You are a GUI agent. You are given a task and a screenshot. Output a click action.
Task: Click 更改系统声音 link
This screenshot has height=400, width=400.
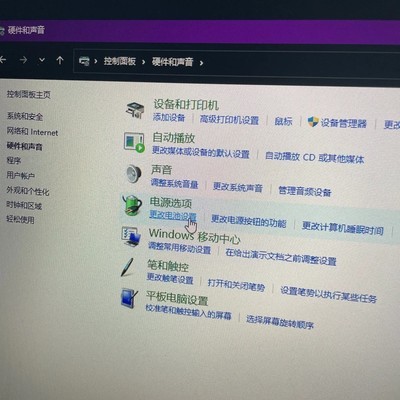[238, 187]
